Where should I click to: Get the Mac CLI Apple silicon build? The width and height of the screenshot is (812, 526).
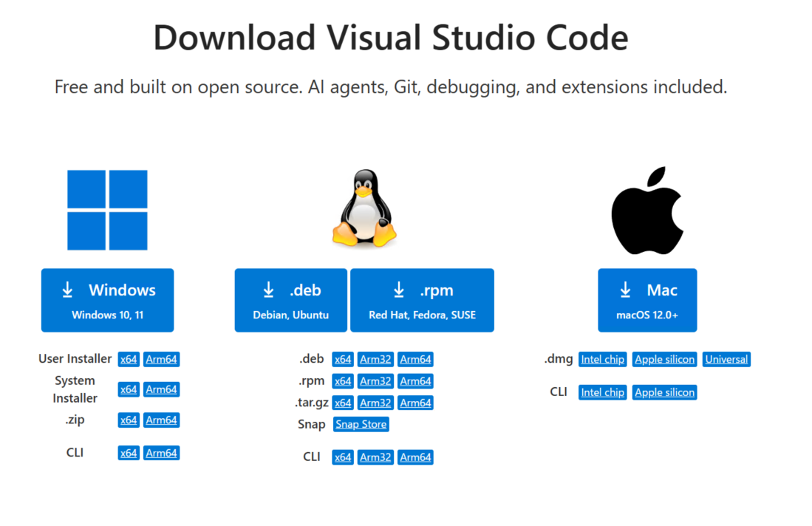point(664,392)
